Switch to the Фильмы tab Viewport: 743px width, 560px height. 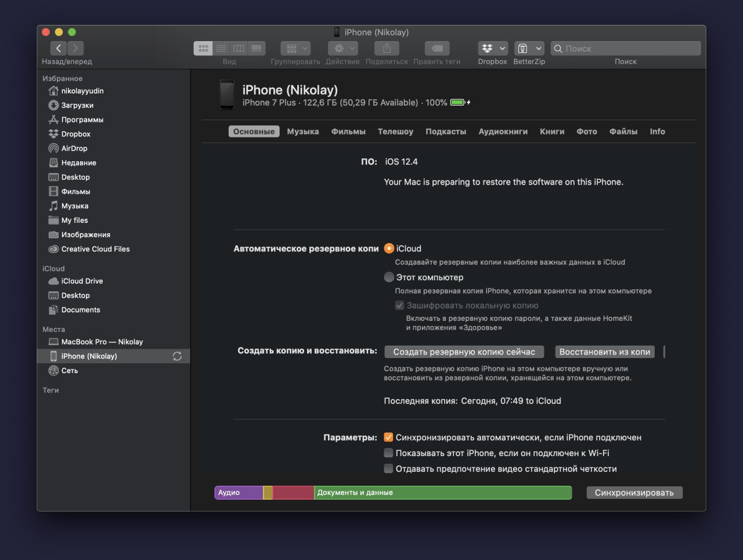pos(348,132)
